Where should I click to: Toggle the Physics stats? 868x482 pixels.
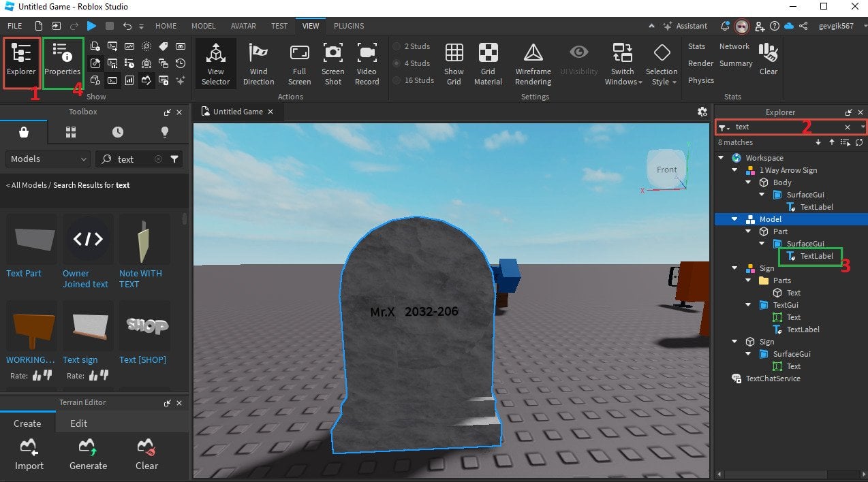click(701, 80)
